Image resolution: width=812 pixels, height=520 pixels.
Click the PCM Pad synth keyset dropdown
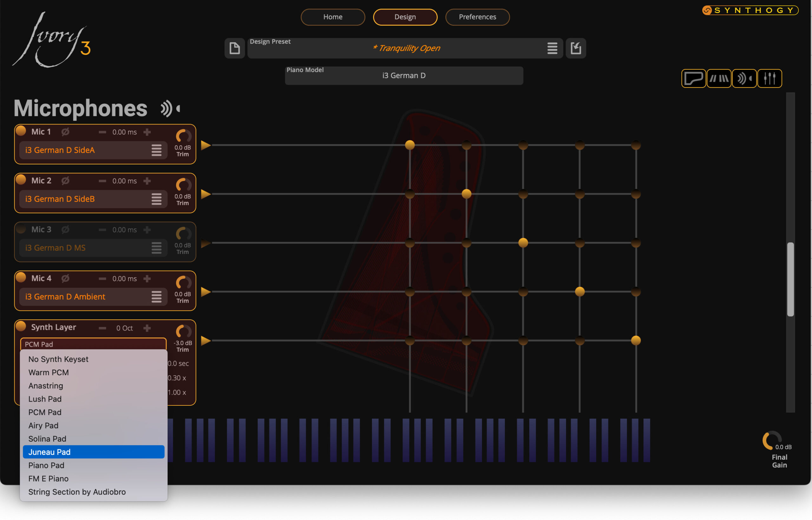94,344
